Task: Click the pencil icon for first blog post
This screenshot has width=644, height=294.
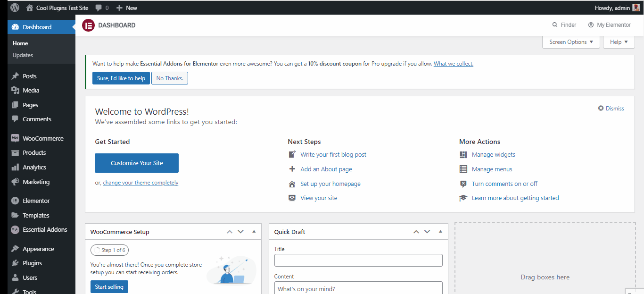Action: point(292,154)
